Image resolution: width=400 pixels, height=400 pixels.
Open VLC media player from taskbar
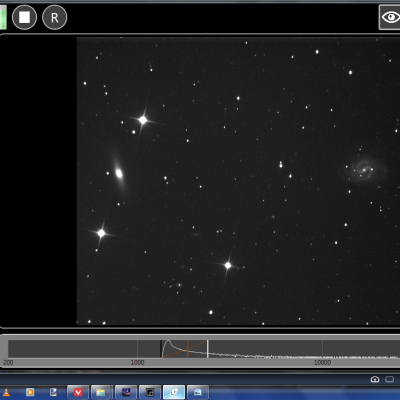point(6,392)
